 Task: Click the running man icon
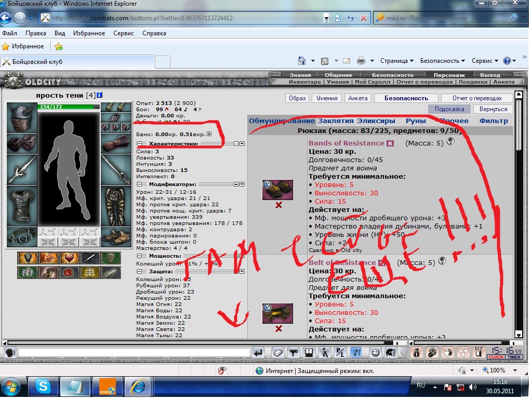pos(325,353)
